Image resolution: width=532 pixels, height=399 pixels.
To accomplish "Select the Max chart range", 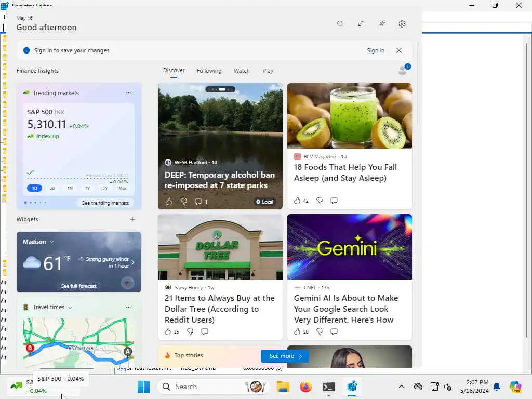I will (123, 188).
